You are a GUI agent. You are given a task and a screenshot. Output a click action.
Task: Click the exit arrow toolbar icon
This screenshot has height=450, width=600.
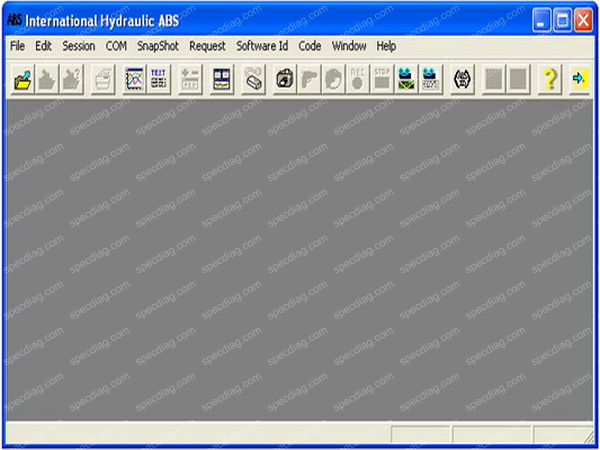579,81
